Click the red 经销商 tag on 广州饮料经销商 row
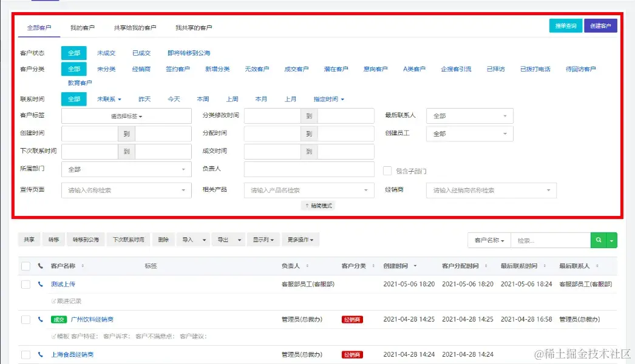The width and height of the screenshot is (635, 364). (x=352, y=318)
